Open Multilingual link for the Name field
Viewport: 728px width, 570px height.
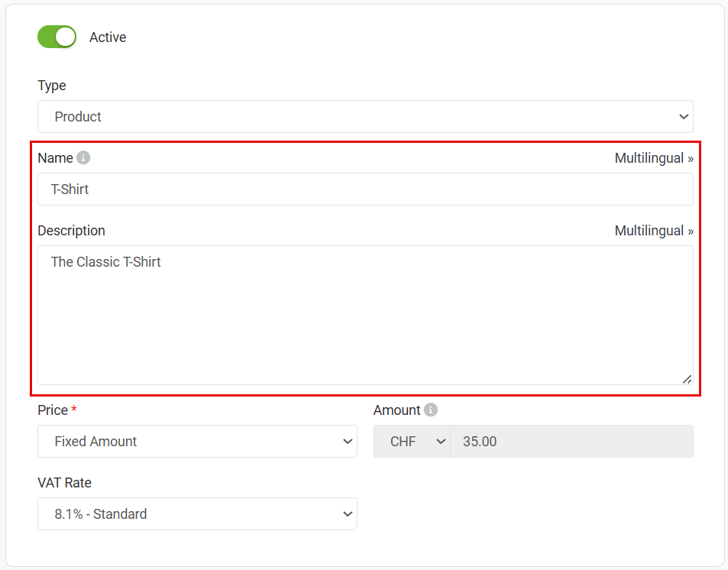[654, 158]
